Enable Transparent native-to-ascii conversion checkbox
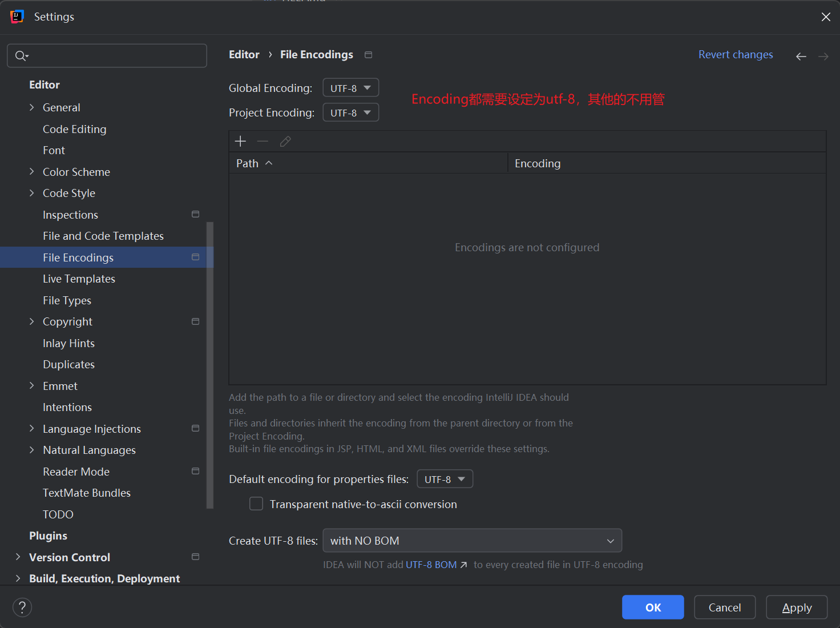840x628 pixels. [256, 504]
